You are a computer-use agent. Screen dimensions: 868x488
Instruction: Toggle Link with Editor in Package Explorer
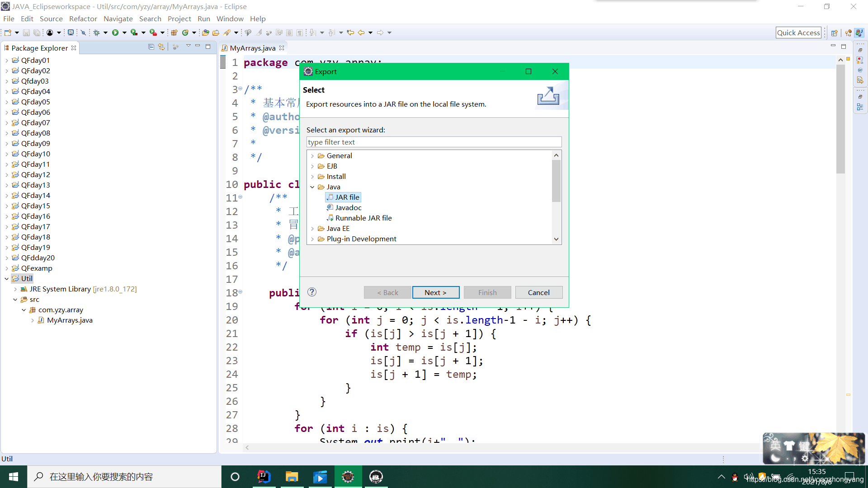(x=161, y=47)
